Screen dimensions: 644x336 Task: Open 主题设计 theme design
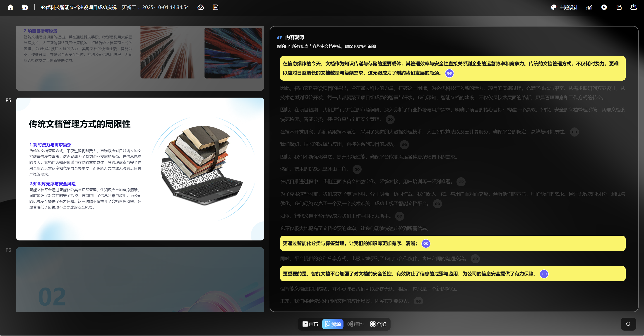coord(565,7)
